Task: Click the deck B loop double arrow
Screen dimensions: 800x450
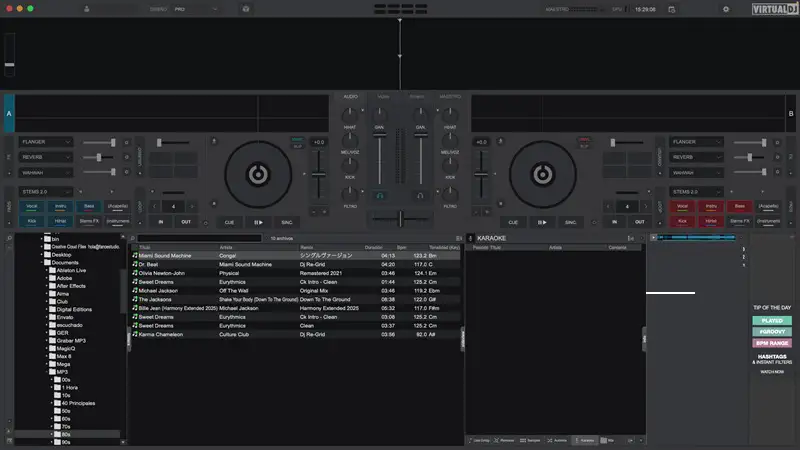Action: pos(645,207)
